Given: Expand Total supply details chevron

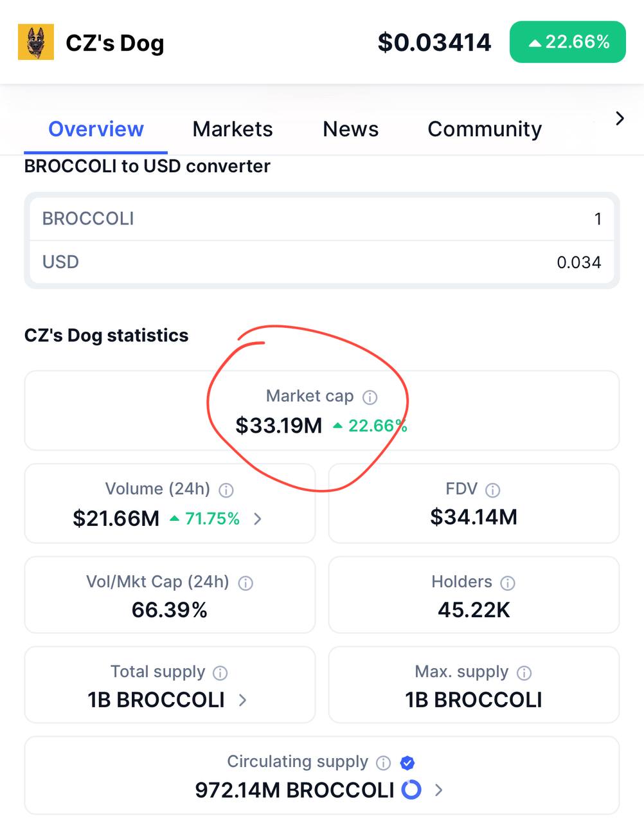Looking at the screenshot, I should (243, 700).
